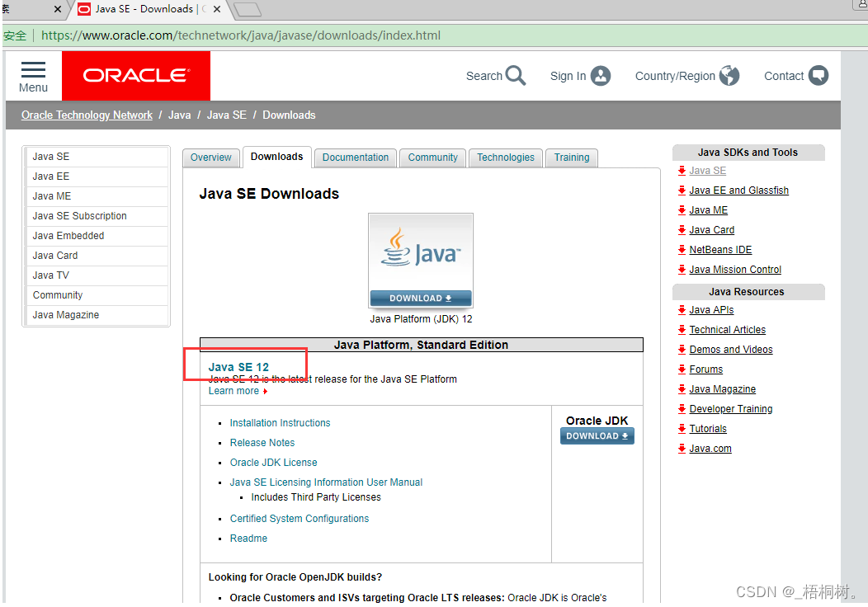Click the Java breadcrumb link
The height and width of the screenshot is (607, 868).
click(179, 115)
